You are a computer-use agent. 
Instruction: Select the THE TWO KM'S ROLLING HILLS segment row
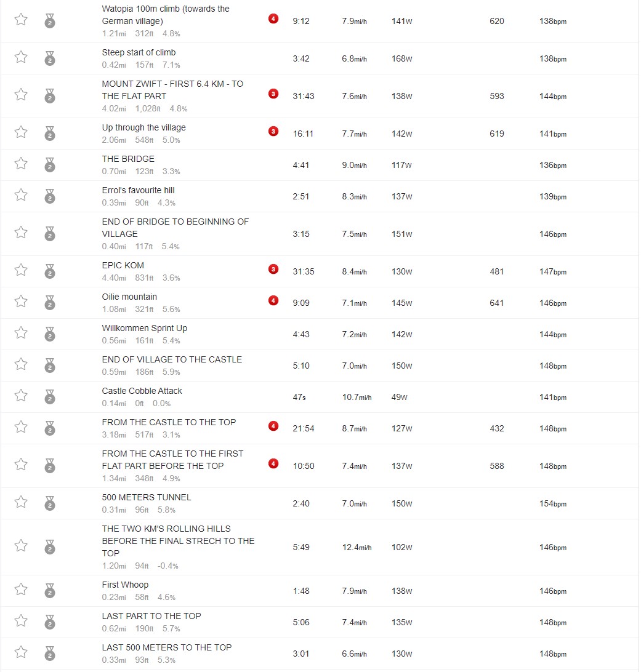(x=320, y=547)
